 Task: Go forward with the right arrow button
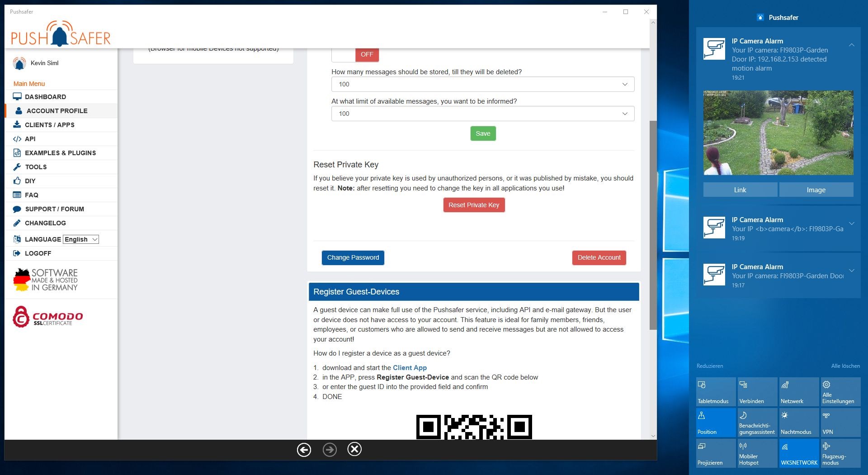tap(330, 450)
